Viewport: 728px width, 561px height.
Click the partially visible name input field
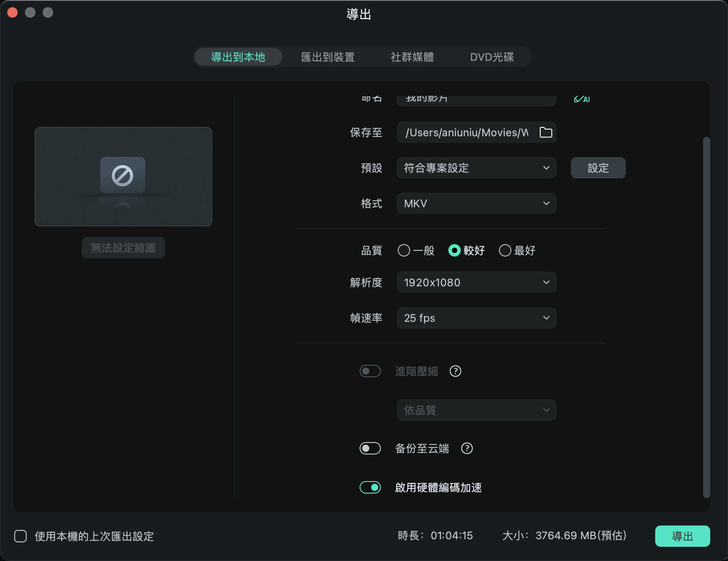476,101
